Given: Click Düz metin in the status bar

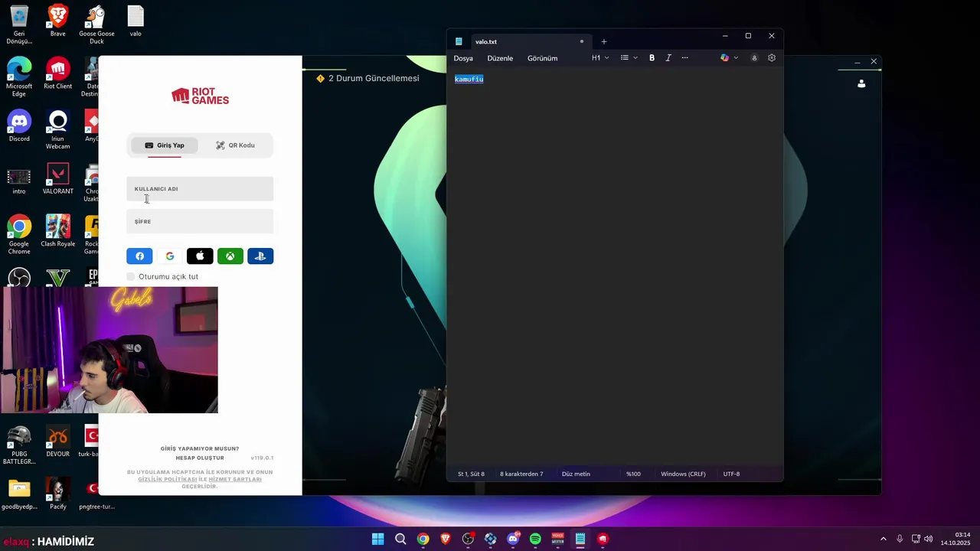Looking at the screenshot, I should pos(576,474).
